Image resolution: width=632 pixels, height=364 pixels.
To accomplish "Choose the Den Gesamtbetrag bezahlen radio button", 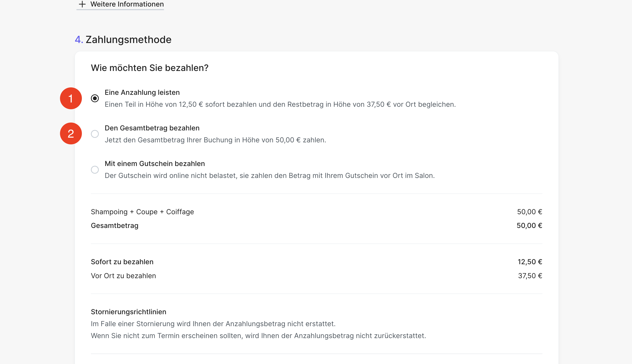I will 95,134.
